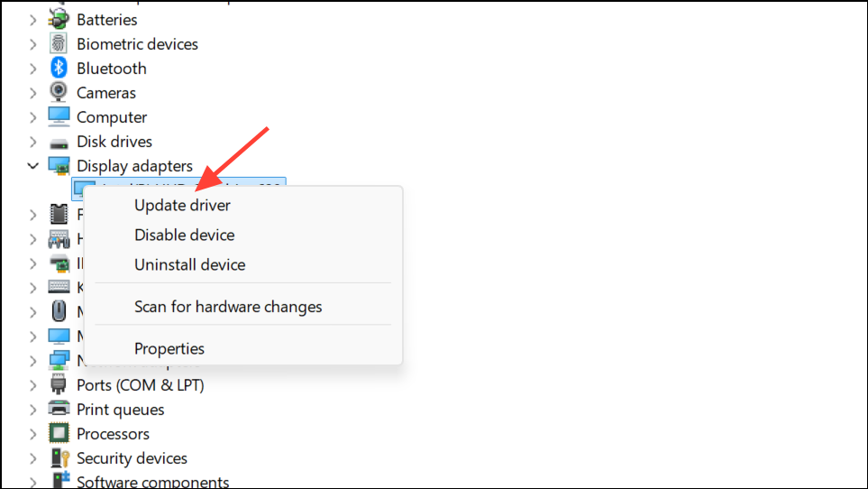
Task: Click the Disk drives icon
Action: pyautogui.click(x=59, y=143)
